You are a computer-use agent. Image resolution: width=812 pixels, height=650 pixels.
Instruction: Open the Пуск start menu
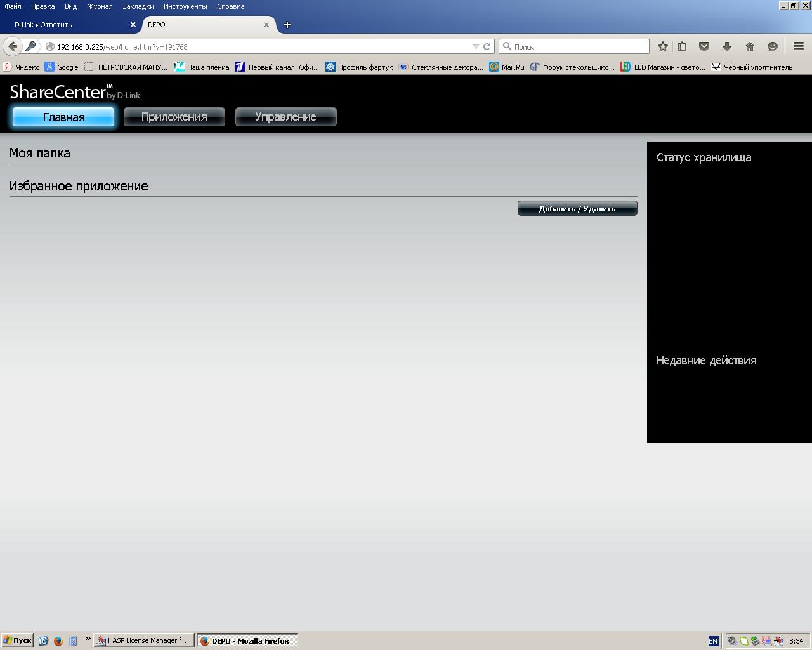pyautogui.click(x=17, y=640)
